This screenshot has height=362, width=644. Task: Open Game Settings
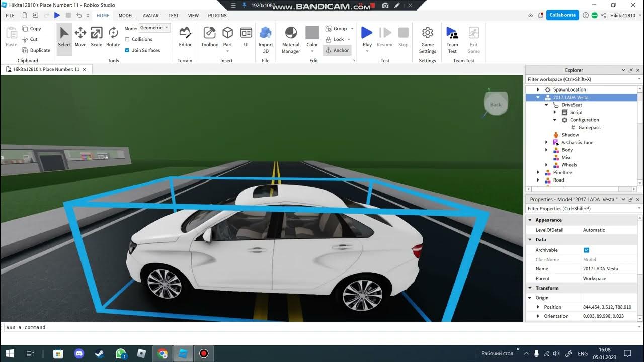point(428,39)
